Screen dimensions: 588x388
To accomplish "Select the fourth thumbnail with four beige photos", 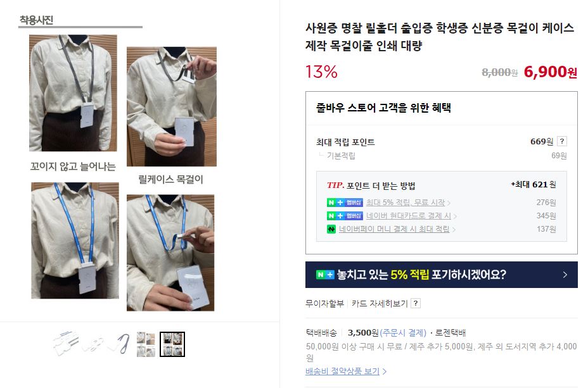I will [x=146, y=344].
